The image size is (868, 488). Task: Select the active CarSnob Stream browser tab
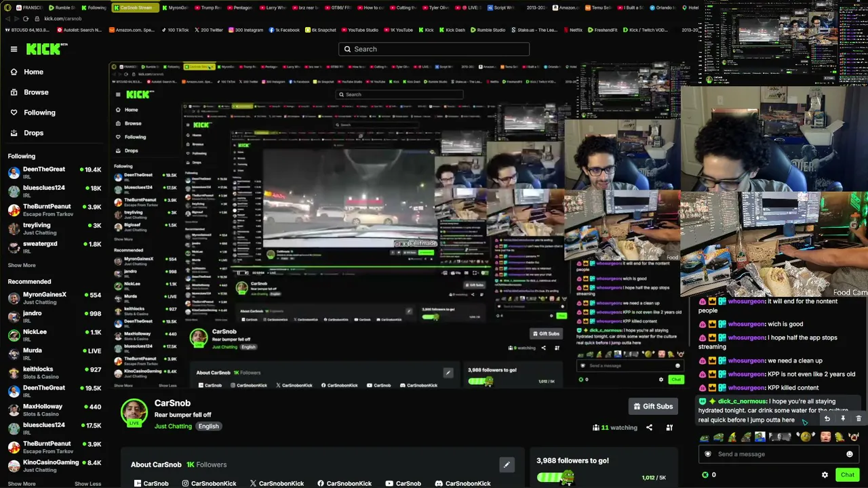tap(135, 7)
